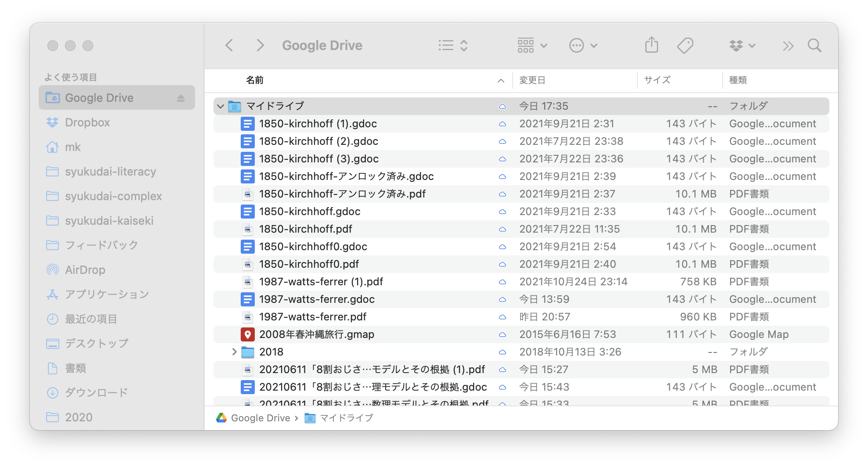
Task: Select 20210611 理モデルとその根拠.gdoc file
Action: (521, 387)
